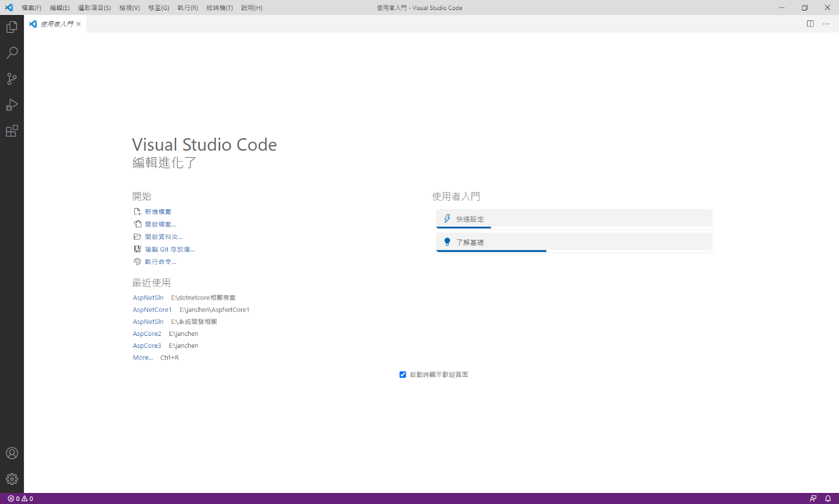
Task: Open the 移至(G) menu
Action: point(159,8)
